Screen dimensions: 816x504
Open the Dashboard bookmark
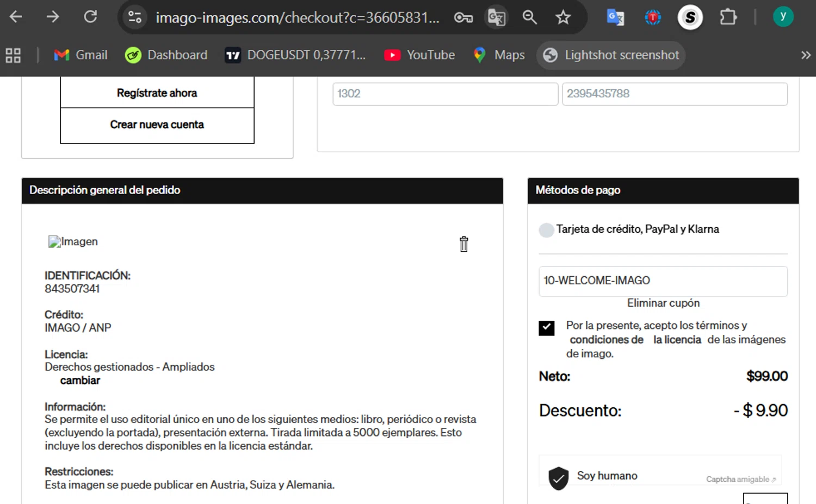(x=166, y=55)
